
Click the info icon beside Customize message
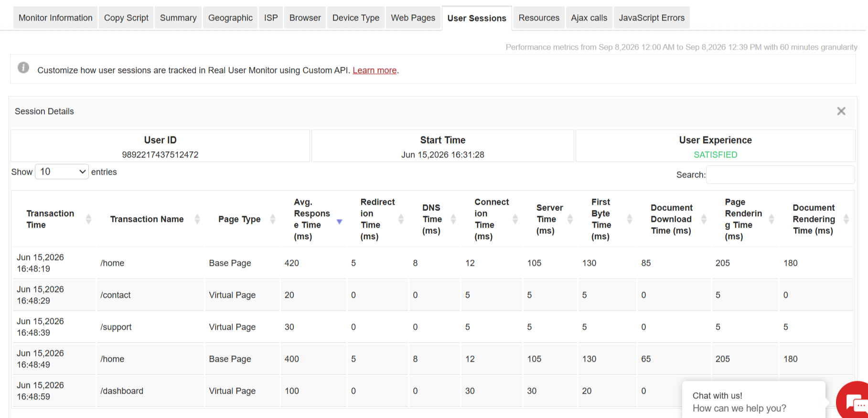(x=23, y=68)
